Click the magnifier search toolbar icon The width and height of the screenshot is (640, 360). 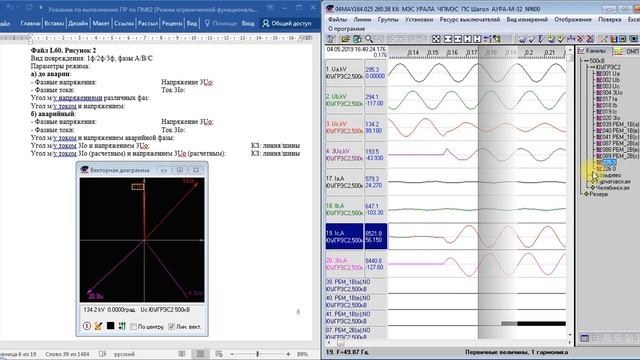click(x=369, y=39)
